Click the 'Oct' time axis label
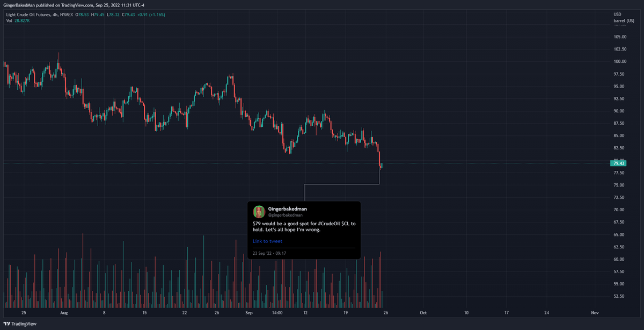The height and width of the screenshot is (330, 644). point(423,312)
